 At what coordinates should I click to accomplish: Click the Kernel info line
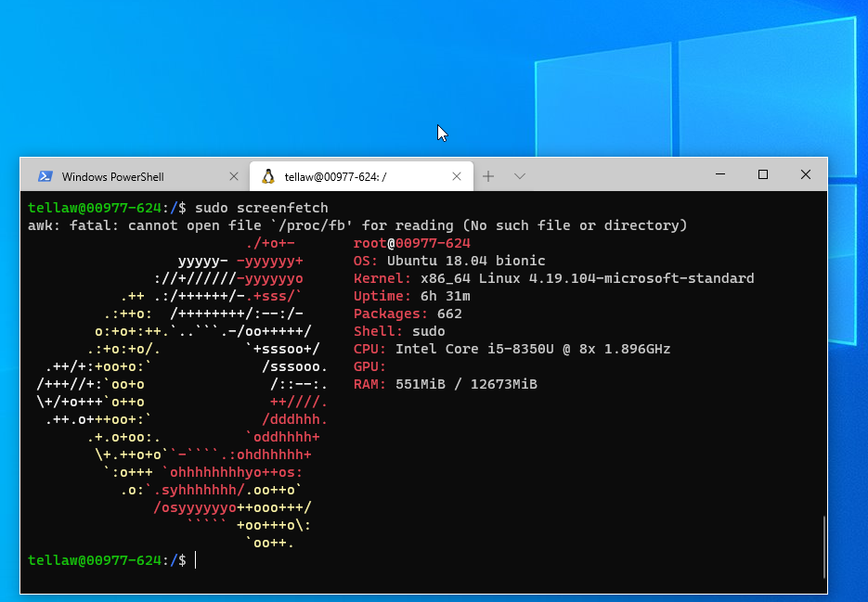pyautogui.click(x=553, y=278)
